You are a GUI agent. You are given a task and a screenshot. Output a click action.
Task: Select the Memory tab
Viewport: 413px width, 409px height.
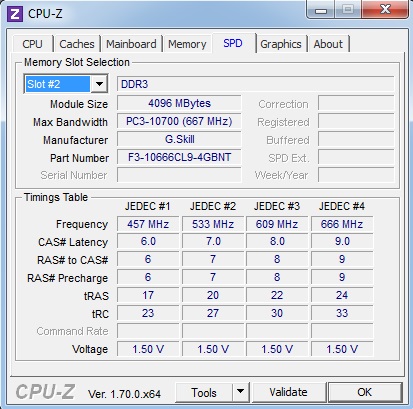[187, 44]
